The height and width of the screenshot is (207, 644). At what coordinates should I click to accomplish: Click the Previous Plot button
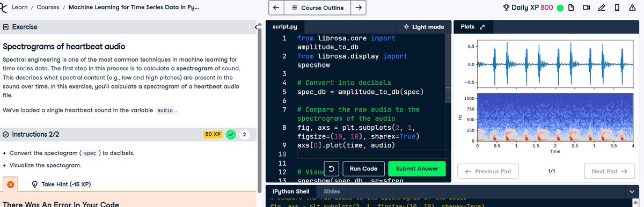[x=488, y=172]
